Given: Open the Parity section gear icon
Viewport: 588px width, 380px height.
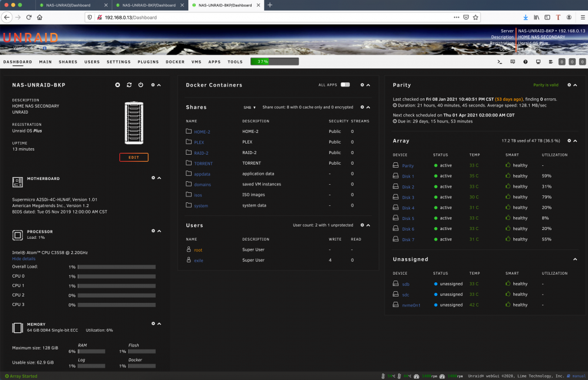Looking at the screenshot, I should [x=569, y=85].
